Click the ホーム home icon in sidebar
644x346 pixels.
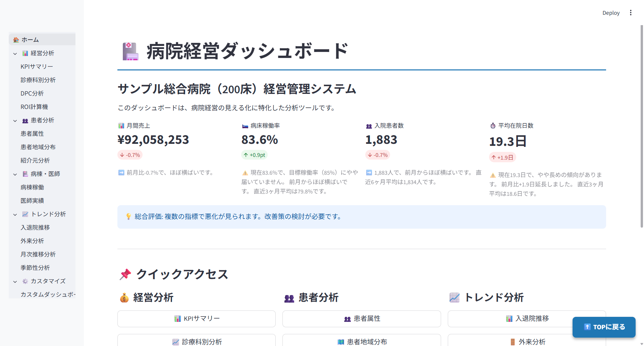16,39
